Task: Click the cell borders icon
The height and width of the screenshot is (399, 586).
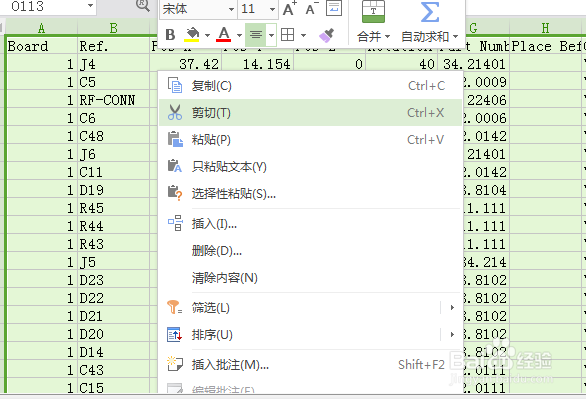Action: click(x=287, y=35)
